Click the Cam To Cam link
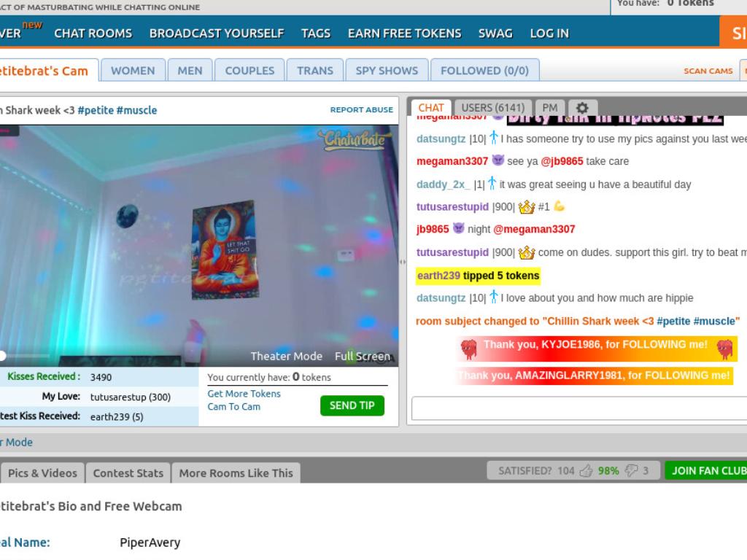 point(234,407)
